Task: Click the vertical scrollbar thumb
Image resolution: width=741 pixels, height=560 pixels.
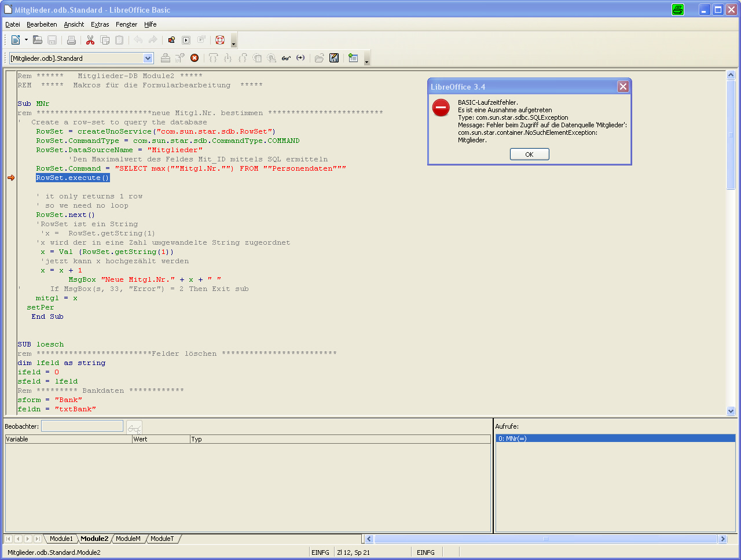Action: pos(731,134)
